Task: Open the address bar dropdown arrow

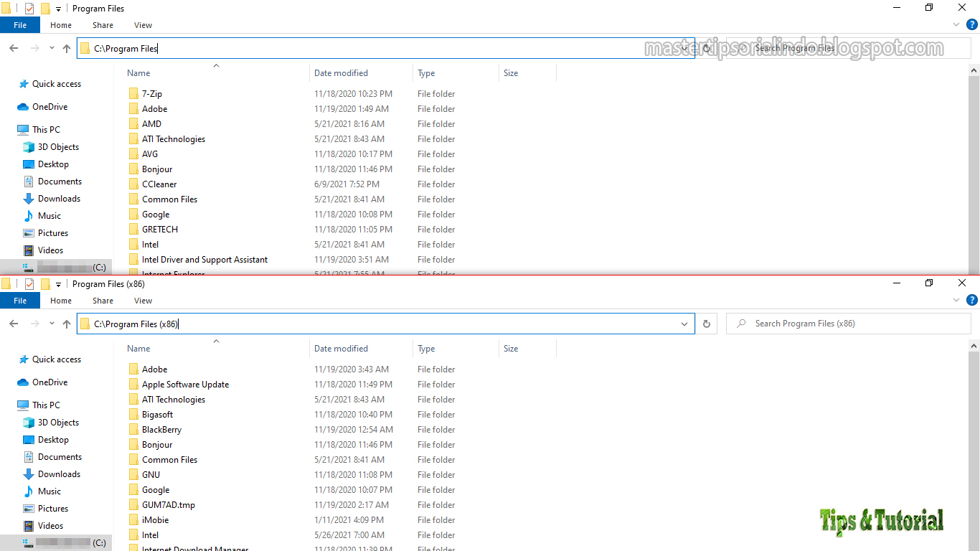Action: coord(684,48)
